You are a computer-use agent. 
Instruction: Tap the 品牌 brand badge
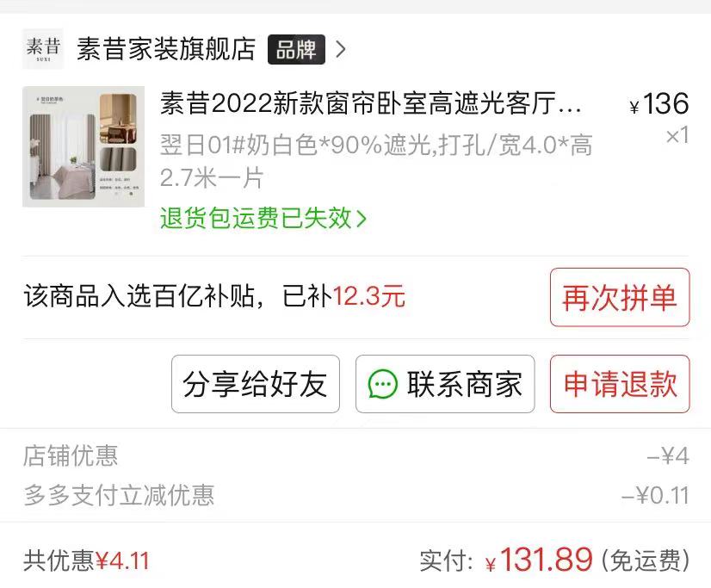296,49
